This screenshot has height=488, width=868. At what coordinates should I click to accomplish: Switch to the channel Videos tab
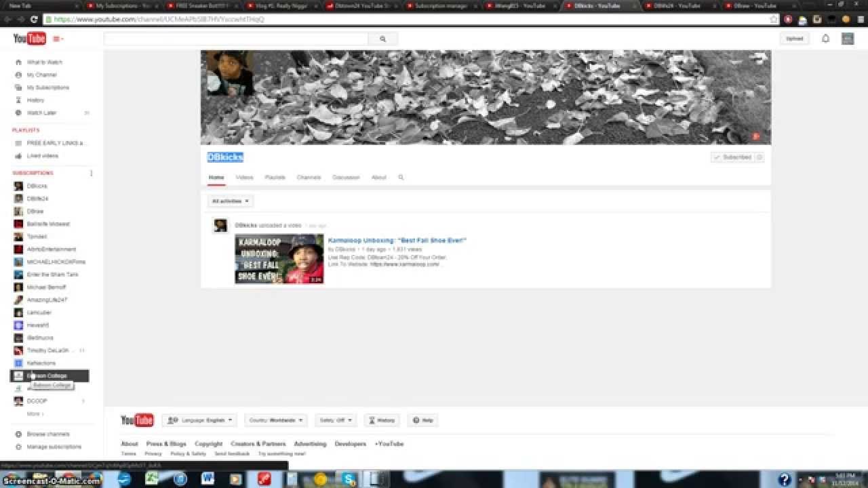[244, 178]
